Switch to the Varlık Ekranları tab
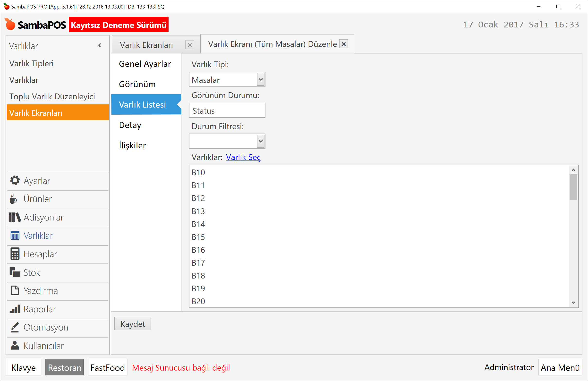 (146, 45)
